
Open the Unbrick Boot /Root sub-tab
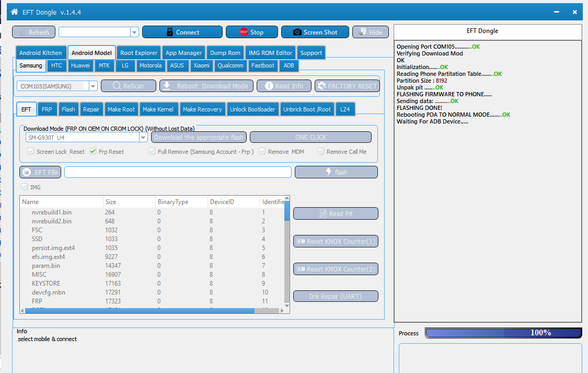pyautogui.click(x=307, y=109)
